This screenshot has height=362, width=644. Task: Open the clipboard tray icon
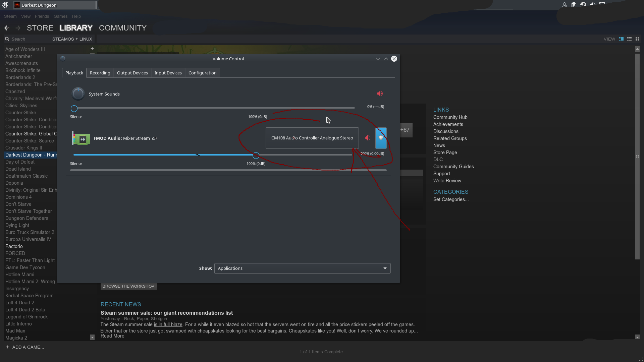[x=574, y=5]
